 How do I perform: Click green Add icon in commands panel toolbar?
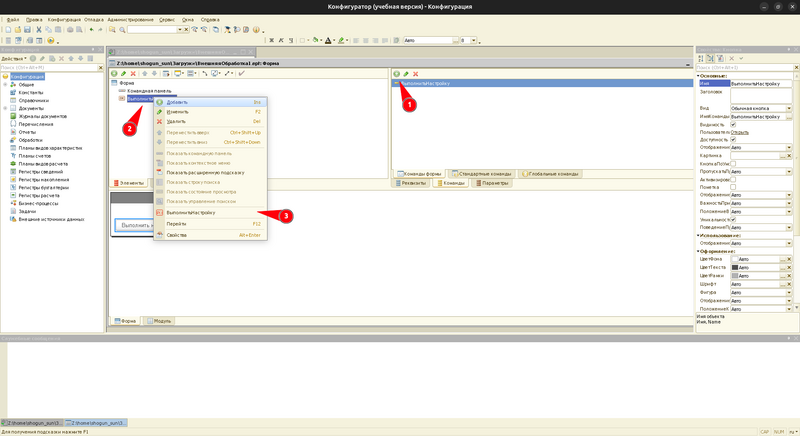pos(396,74)
